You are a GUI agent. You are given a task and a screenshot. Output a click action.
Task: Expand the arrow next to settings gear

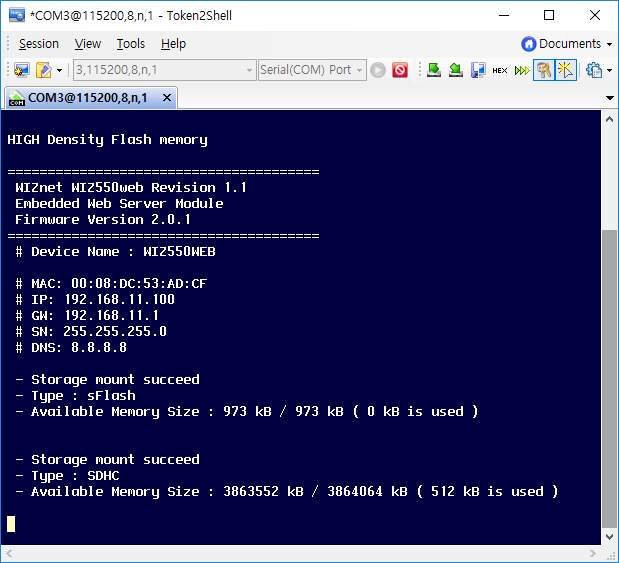(610, 71)
